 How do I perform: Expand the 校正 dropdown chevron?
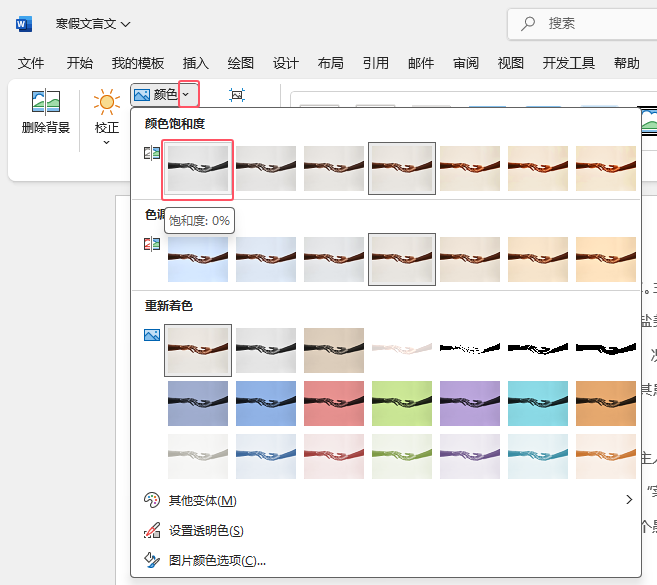106,142
